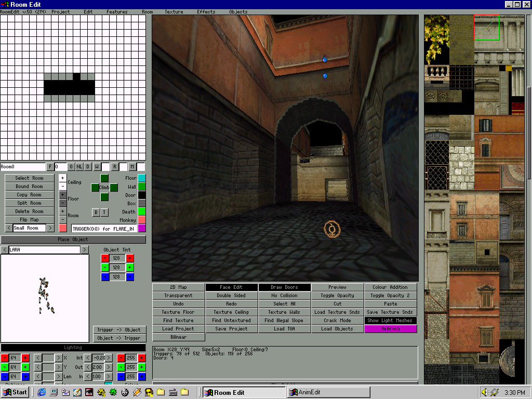Decrease the Object Tint blue value

pos(105,277)
